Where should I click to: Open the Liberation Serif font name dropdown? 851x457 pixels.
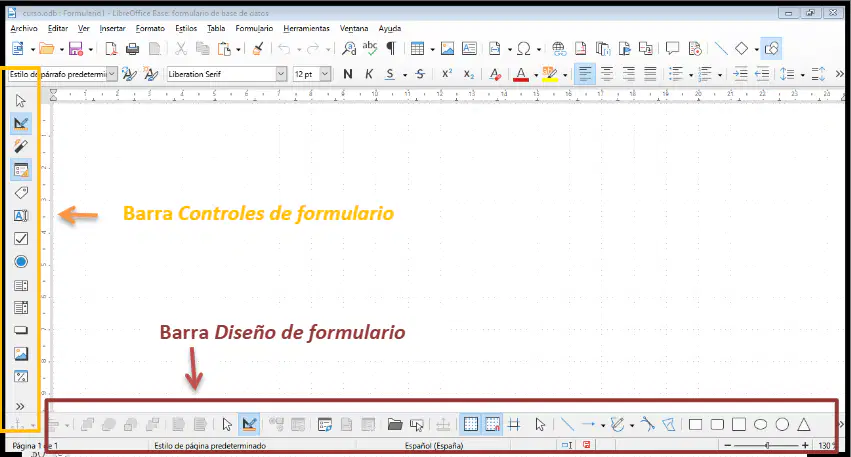click(x=281, y=74)
